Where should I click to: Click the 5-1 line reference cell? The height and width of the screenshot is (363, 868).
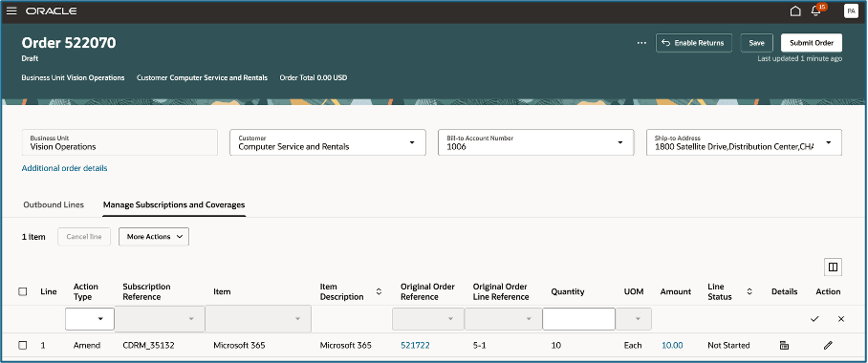pyautogui.click(x=480, y=345)
